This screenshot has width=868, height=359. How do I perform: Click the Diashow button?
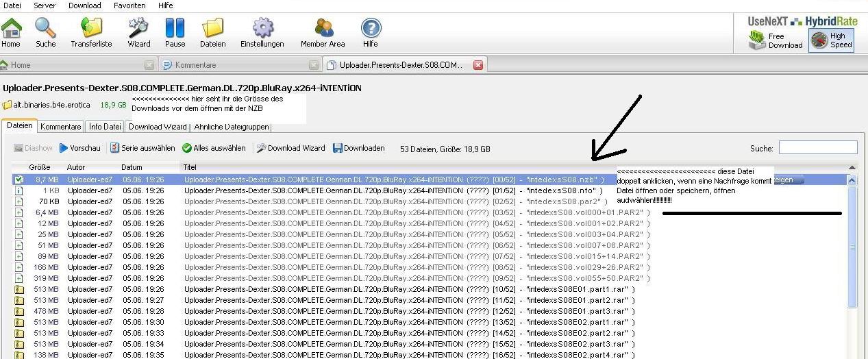tap(34, 148)
